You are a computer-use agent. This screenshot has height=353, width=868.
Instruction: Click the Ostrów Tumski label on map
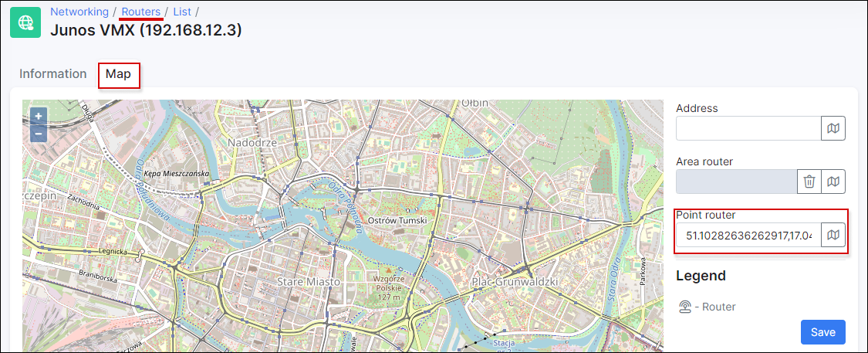coord(397,221)
